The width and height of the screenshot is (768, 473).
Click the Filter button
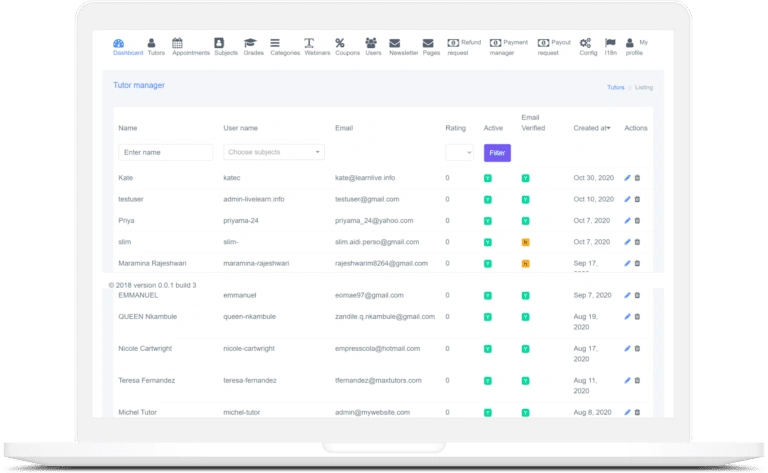497,153
